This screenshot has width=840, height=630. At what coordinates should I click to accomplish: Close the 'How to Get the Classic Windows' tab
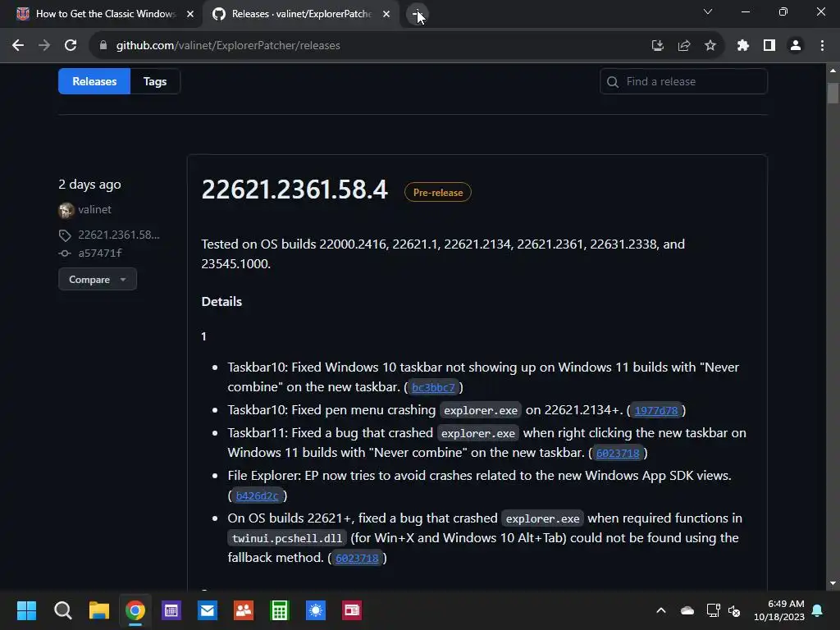pyautogui.click(x=190, y=14)
